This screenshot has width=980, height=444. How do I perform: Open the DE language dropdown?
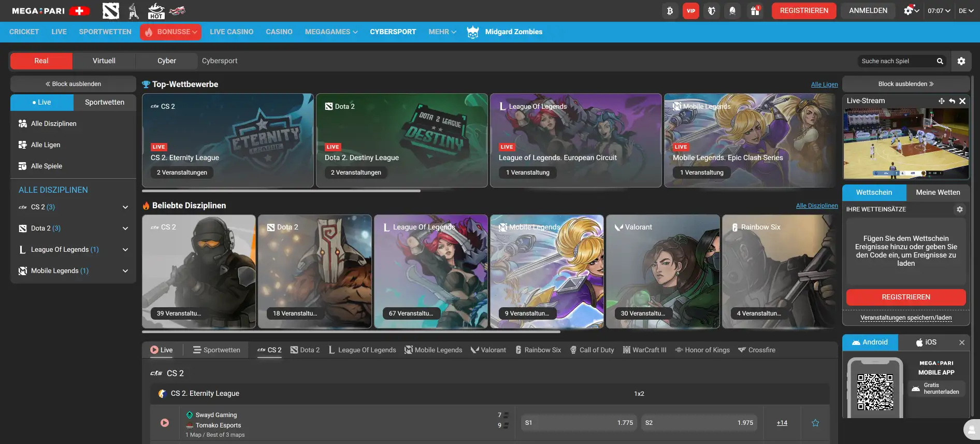[x=965, y=11]
